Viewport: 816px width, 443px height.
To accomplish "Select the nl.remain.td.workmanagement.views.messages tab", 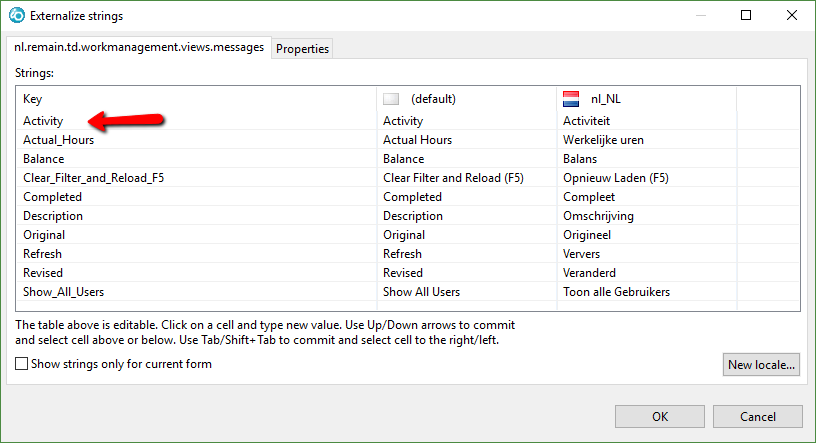I will tap(139, 47).
